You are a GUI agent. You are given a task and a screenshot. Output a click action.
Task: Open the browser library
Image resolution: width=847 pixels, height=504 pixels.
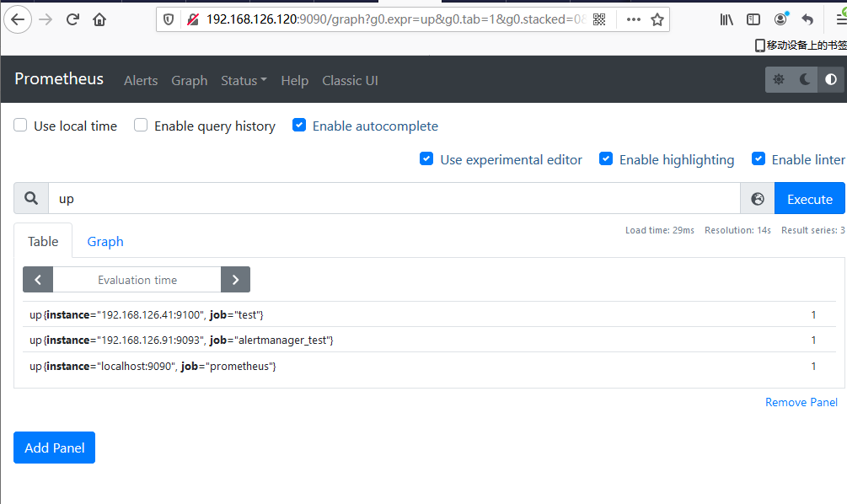(x=726, y=20)
